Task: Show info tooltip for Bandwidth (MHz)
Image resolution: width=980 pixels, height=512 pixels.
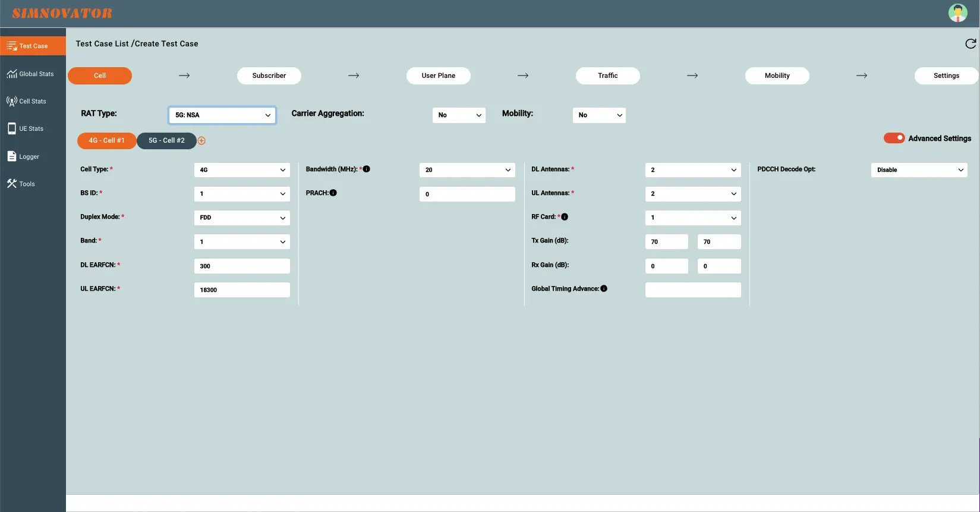Action: tap(367, 169)
